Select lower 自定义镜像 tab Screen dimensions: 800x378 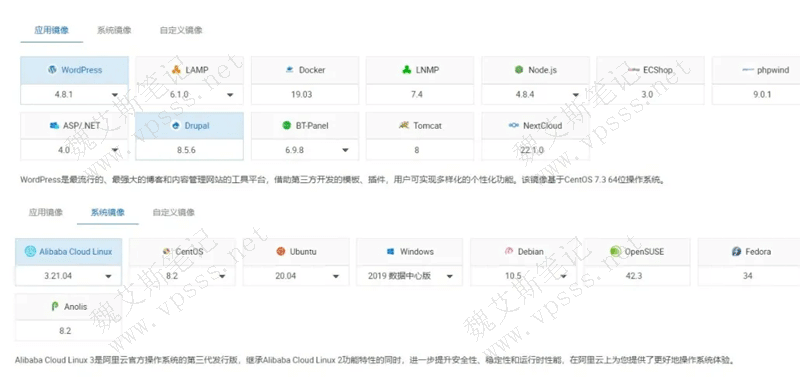(173, 212)
